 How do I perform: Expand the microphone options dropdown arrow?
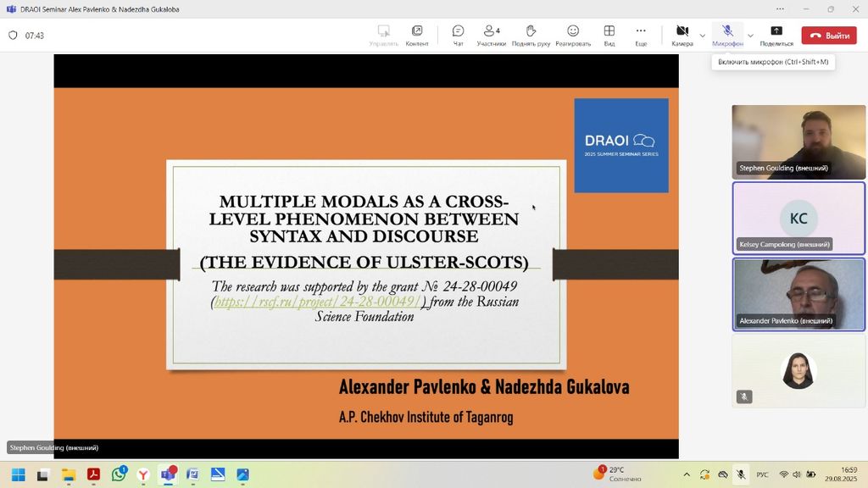point(749,36)
